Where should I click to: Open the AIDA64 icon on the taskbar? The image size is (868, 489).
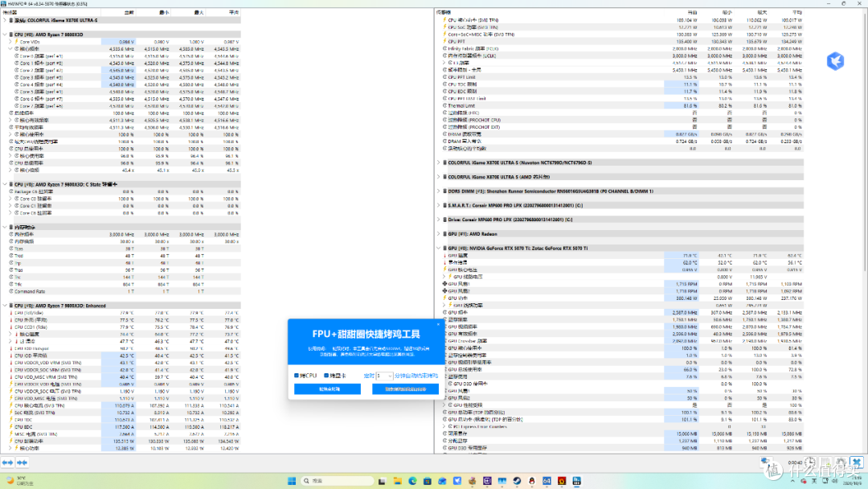[x=547, y=481]
